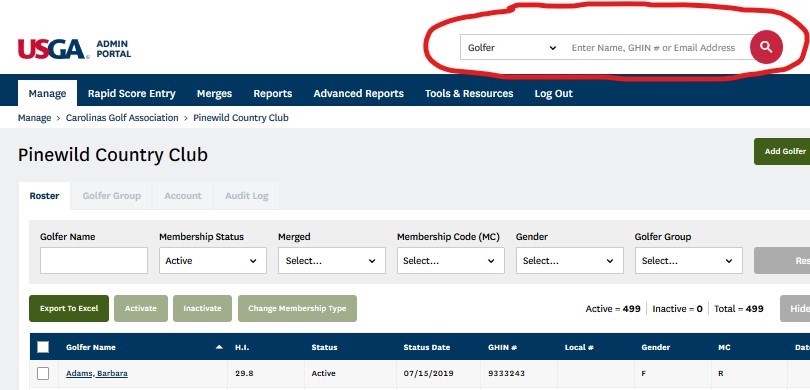Viewport: 810px width, 390px height.
Task: Open Rapid Score Entry menu
Action: tap(132, 93)
